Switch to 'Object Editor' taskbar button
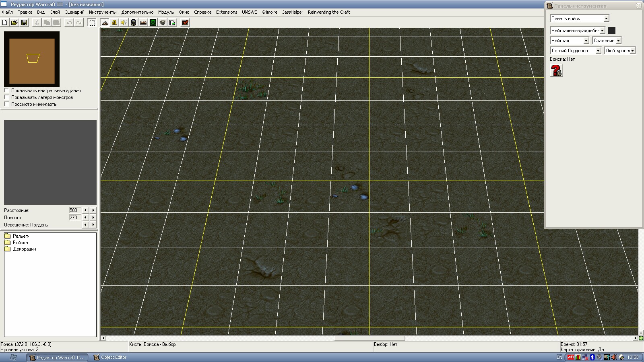 [110, 357]
